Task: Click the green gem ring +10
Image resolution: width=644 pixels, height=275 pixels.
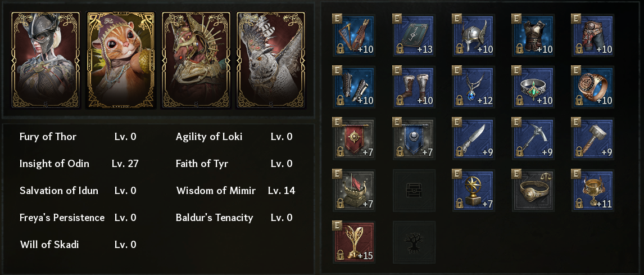Action: pos(533,86)
